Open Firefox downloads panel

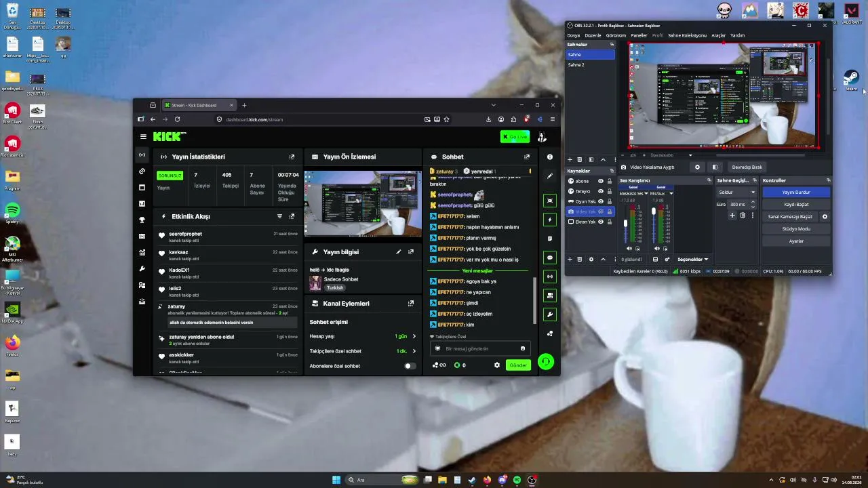click(x=488, y=119)
